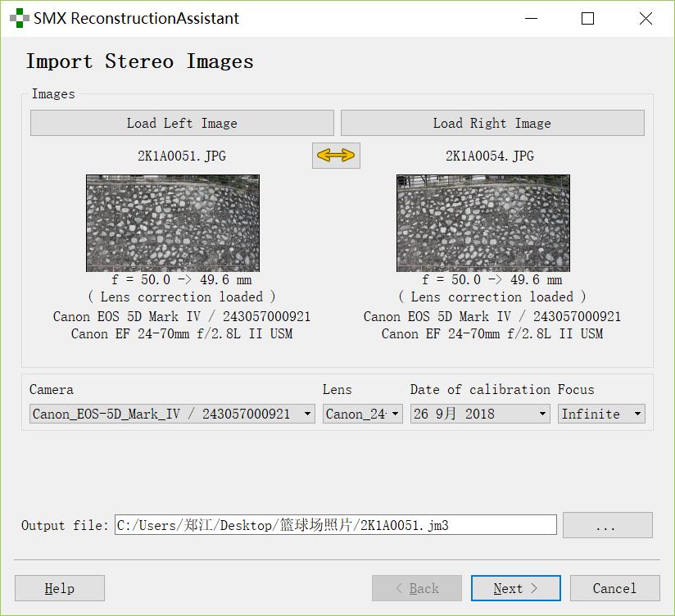Browse for output file with the ... button
Image resolution: width=675 pixels, height=616 pixels.
click(607, 526)
